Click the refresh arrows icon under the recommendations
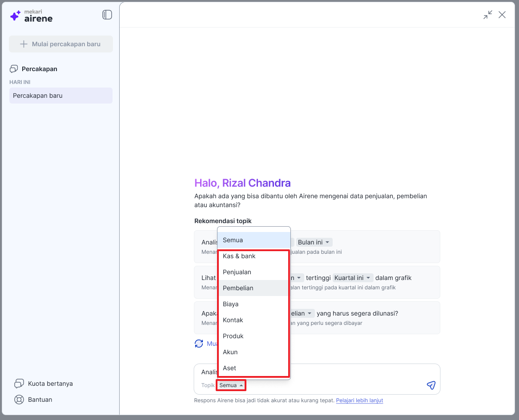This screenshot has width=519, height=420. coord(199,344)
